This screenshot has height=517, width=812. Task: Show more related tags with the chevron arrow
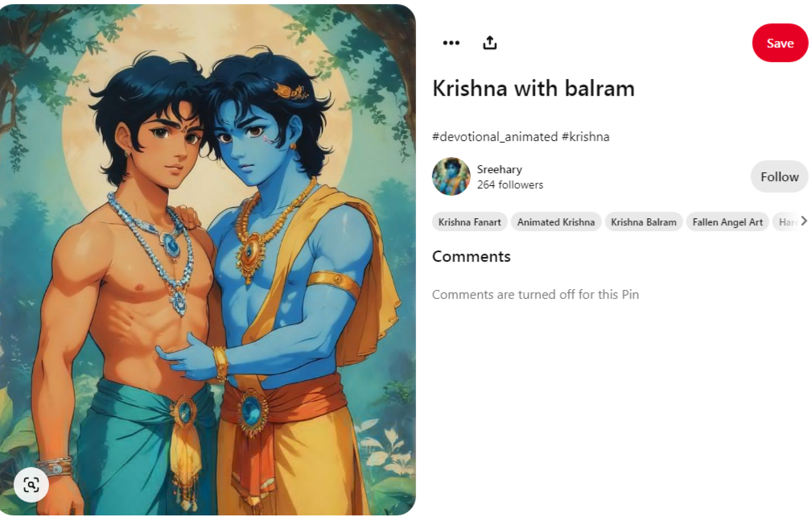click(x=804, y=221)
